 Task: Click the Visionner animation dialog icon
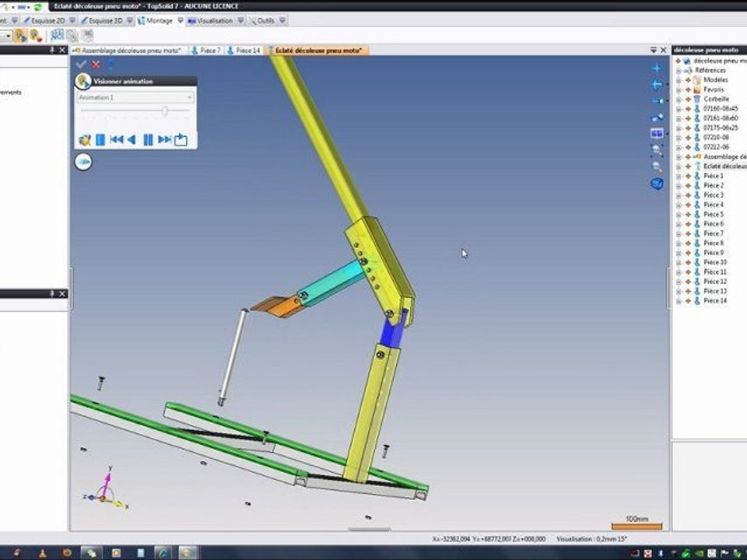(x=83, y=81)
